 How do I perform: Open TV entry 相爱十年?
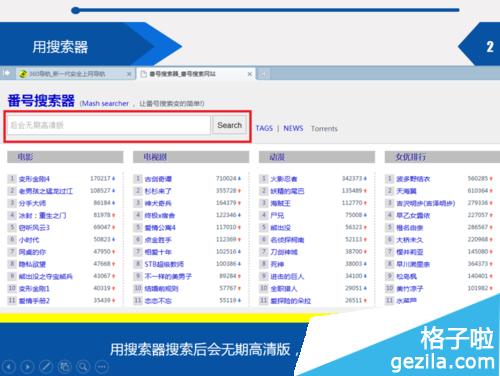[x=158, y=252]
